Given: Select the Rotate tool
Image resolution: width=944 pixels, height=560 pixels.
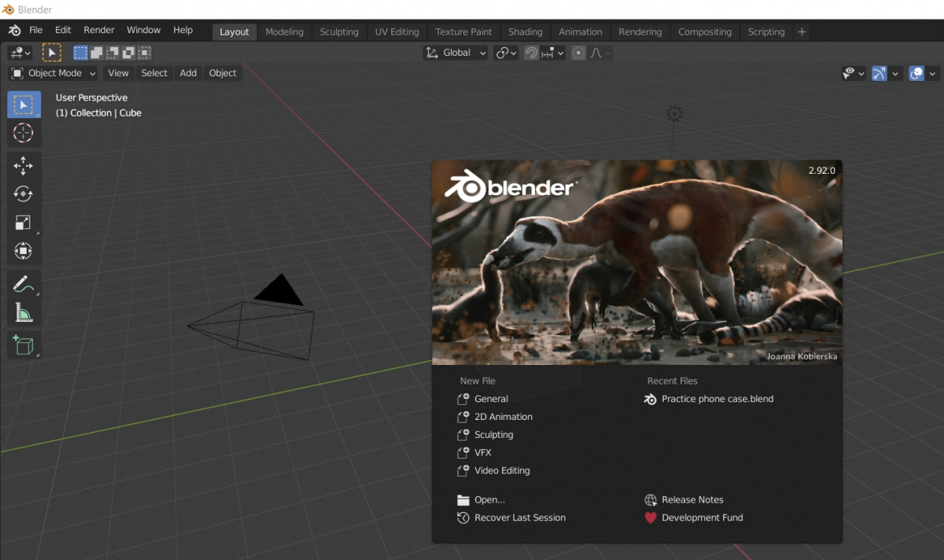Looking at the screenshot, I should (x=24, y=193).
